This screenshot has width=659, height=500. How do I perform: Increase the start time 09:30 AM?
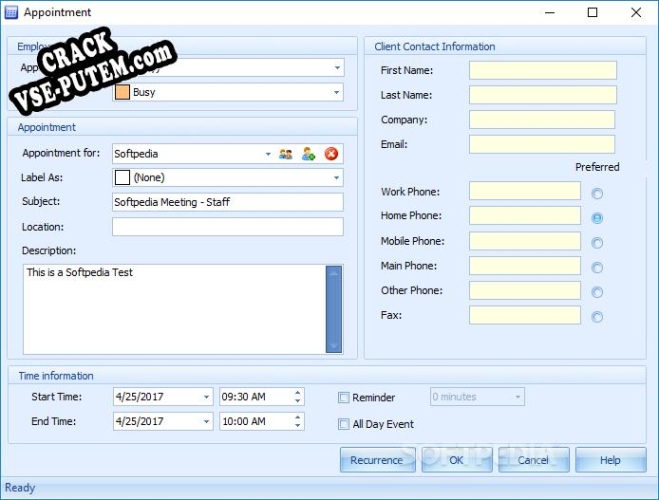(x=298, y=393)
